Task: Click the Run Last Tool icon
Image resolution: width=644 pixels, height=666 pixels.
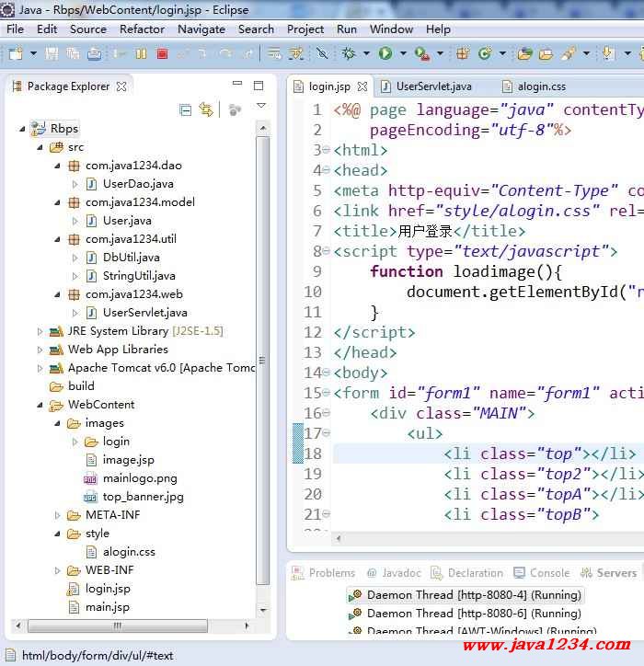Action: (x=422, y=53)
